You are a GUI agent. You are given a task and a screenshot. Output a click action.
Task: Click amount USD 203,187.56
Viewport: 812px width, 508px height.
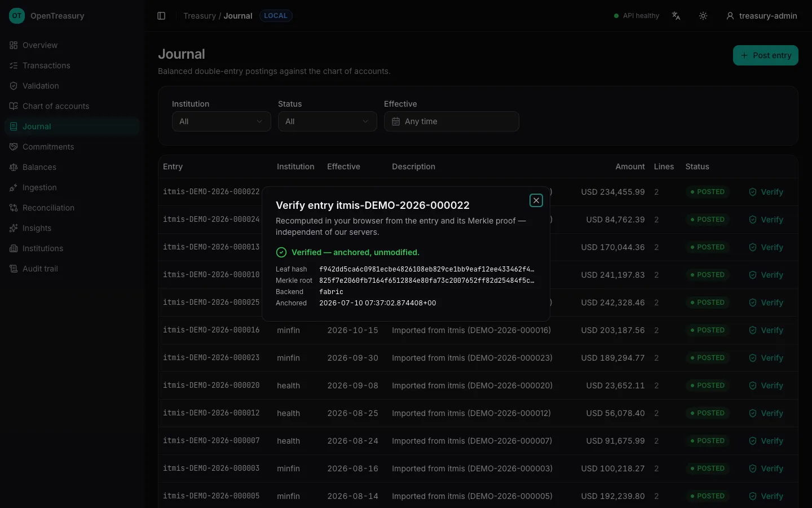pos(613,330)
